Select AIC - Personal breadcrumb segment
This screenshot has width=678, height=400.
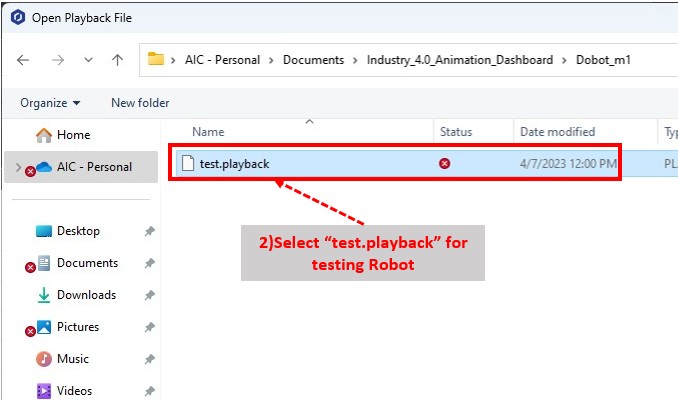point(222,60)
